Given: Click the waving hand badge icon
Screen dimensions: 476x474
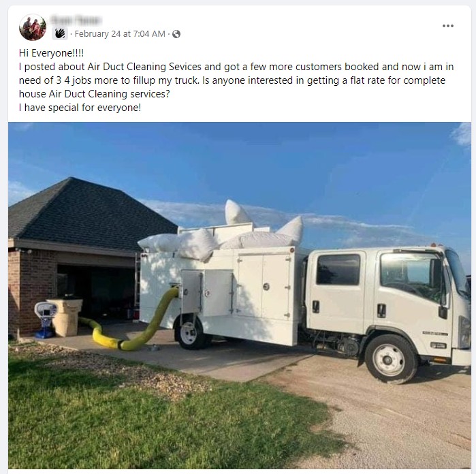Looking at the screenshot, I should tap(60, 33).
